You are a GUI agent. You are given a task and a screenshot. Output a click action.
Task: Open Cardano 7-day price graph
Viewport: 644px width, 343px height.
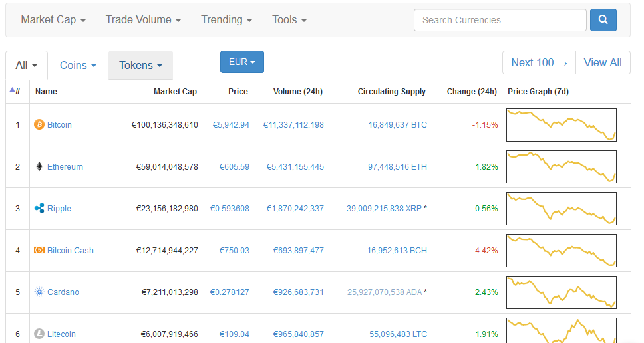tap(562, 292)
